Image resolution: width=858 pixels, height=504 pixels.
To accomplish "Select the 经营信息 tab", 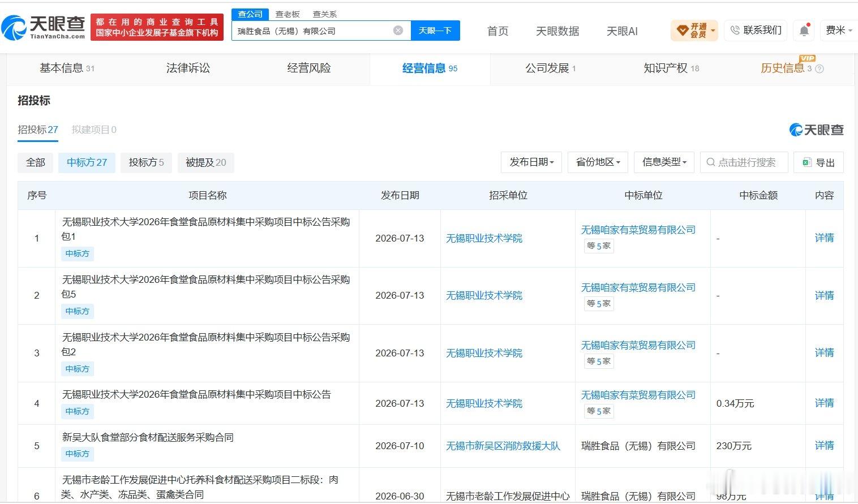I will pyautogui.click(x=430, y=68).
